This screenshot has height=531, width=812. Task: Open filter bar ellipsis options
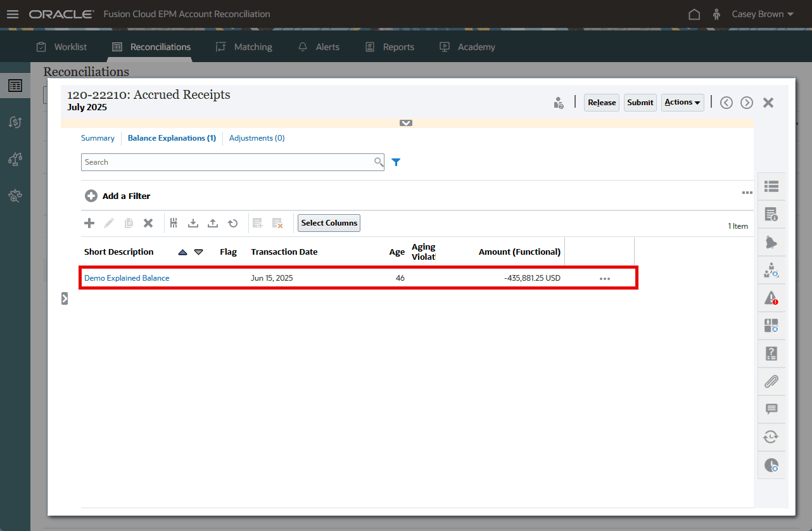coord(747,193)
